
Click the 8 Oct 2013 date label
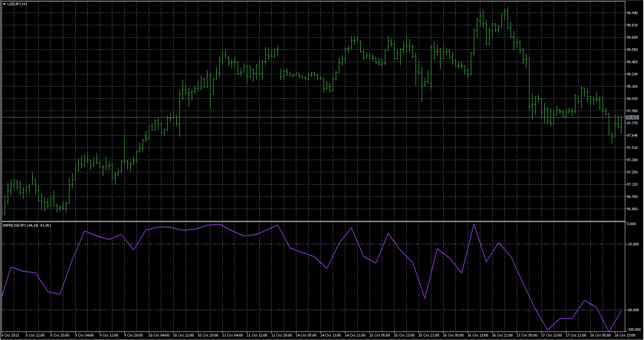[10, 335]
